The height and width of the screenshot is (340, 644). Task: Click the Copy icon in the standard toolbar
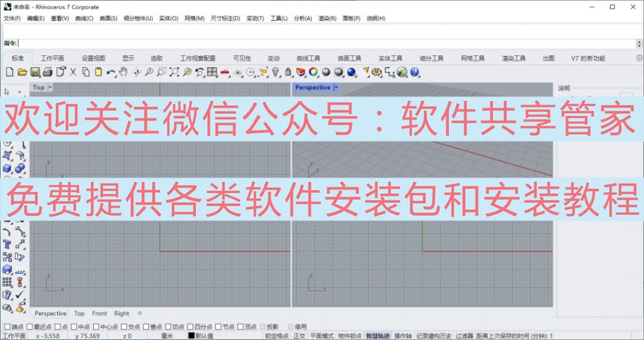pyautogui.click(x=86, y=72)
